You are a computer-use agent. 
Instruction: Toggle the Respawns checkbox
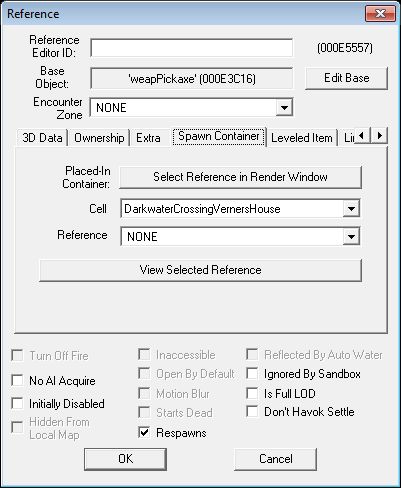coord(144,432)
